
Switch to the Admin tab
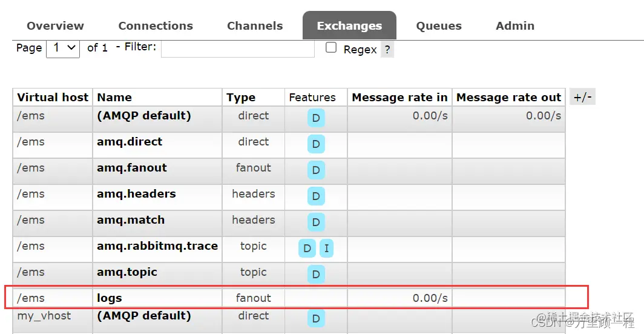[x=515, y=25]
